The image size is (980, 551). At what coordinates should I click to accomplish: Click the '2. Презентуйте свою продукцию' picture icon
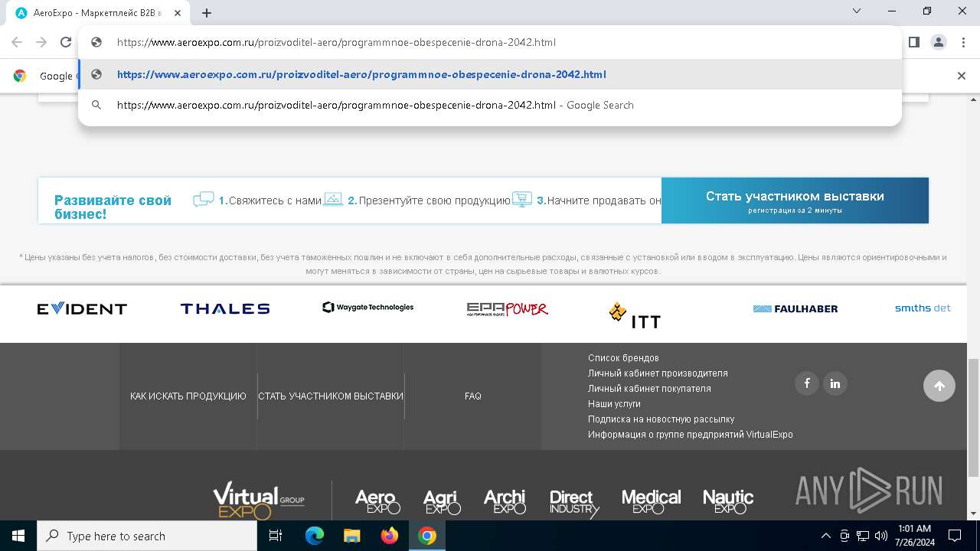click(x=333, y=200)
